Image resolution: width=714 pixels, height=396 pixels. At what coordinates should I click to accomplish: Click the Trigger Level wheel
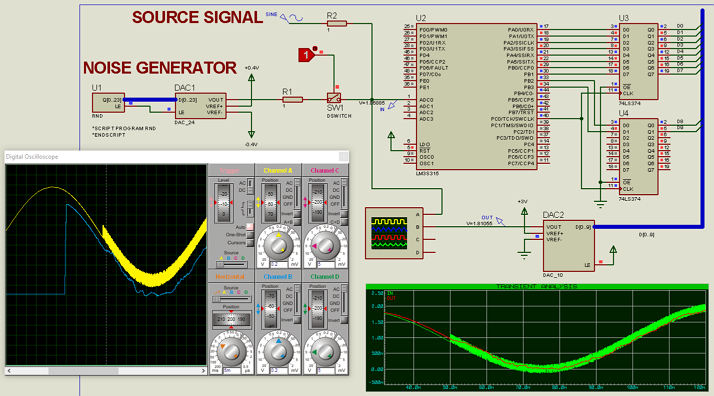click(x=224, y=203)
